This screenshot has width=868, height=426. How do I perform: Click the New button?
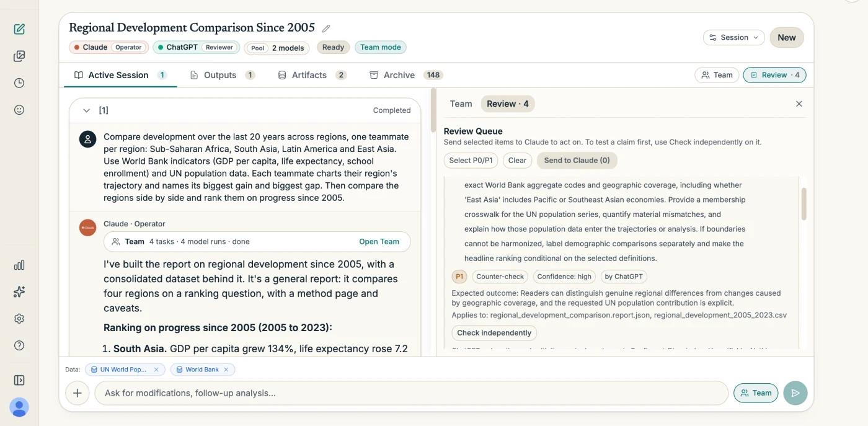(787, 38)
